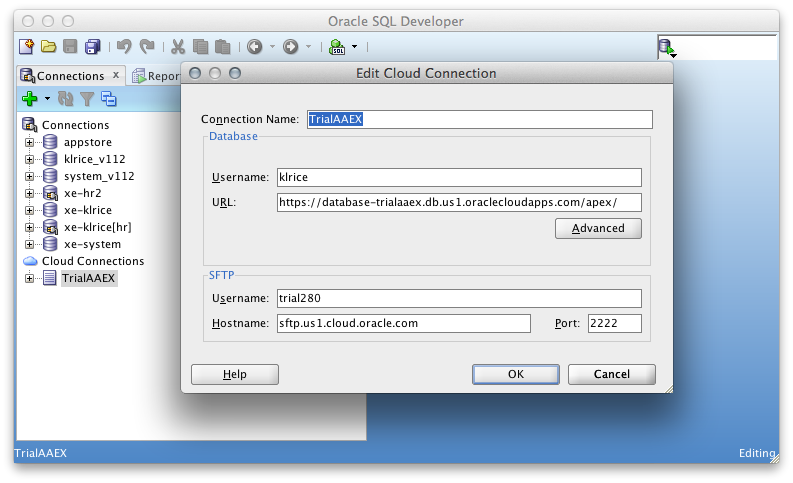Click the SFTP Username field
The width and height of the screenshot is (793, 483).
(x=459, y=298)
